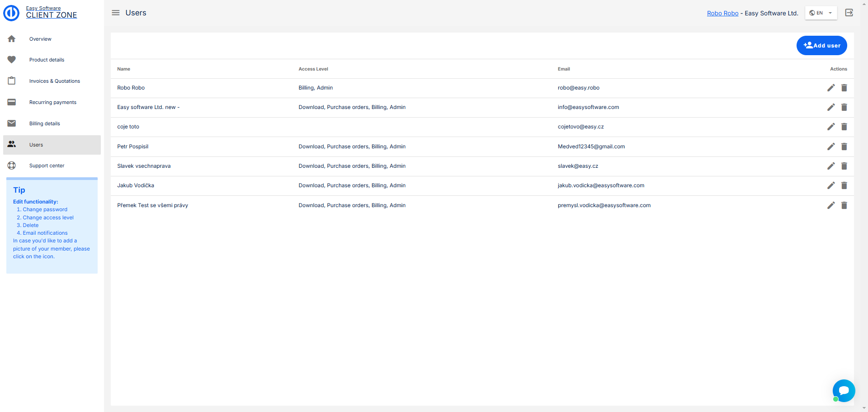The width and height of the screenshot is (868, 412).
Task: Click the Easy Software logo icon
Action: [12, 13]
